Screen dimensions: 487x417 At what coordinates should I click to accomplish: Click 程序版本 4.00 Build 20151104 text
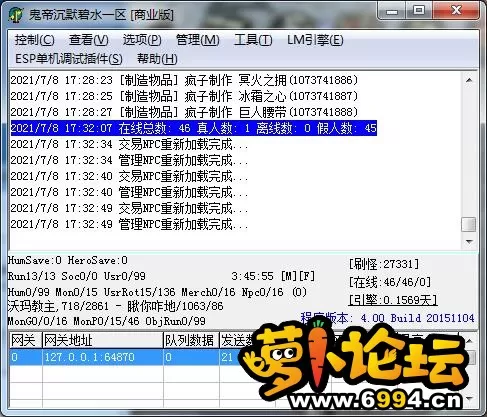387,318
